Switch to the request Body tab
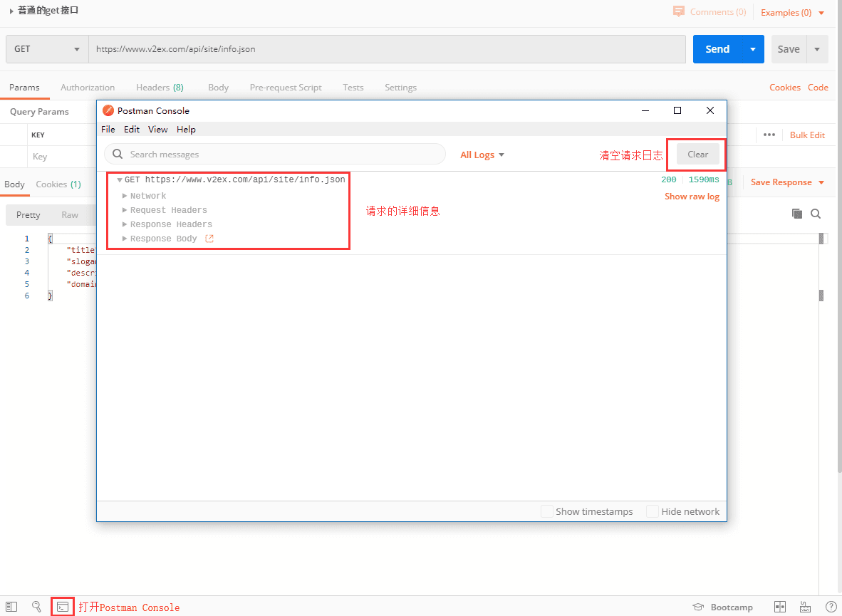This screenshot has width=842, height=616. 218,87
